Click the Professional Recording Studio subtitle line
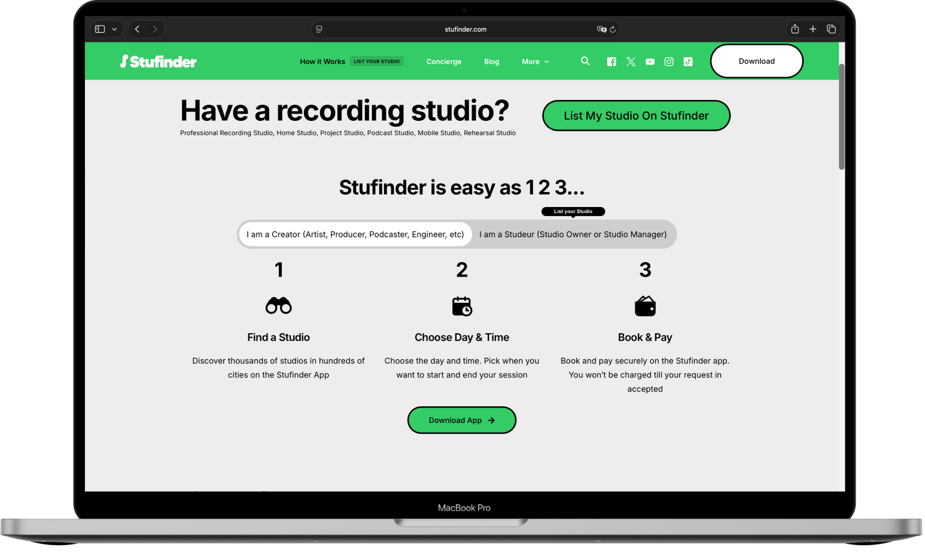The width and height of the screenshot is (925, 560). pos(348,133)
